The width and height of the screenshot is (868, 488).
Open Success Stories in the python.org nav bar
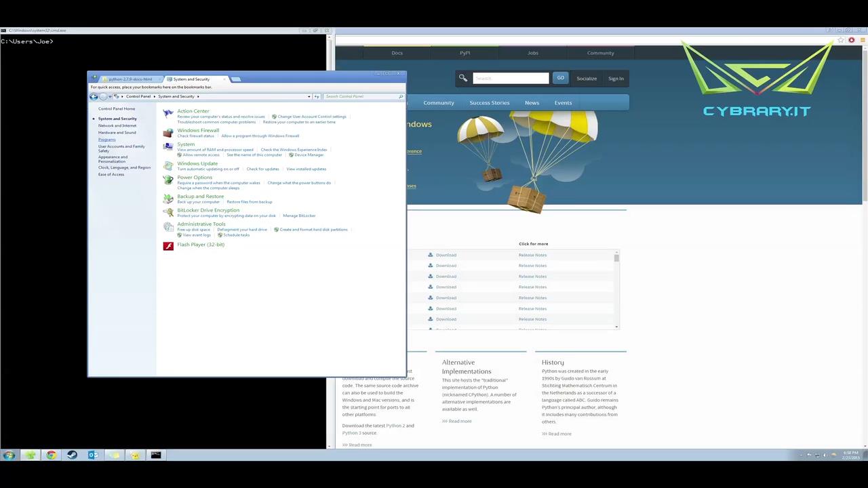pos(489,103)
